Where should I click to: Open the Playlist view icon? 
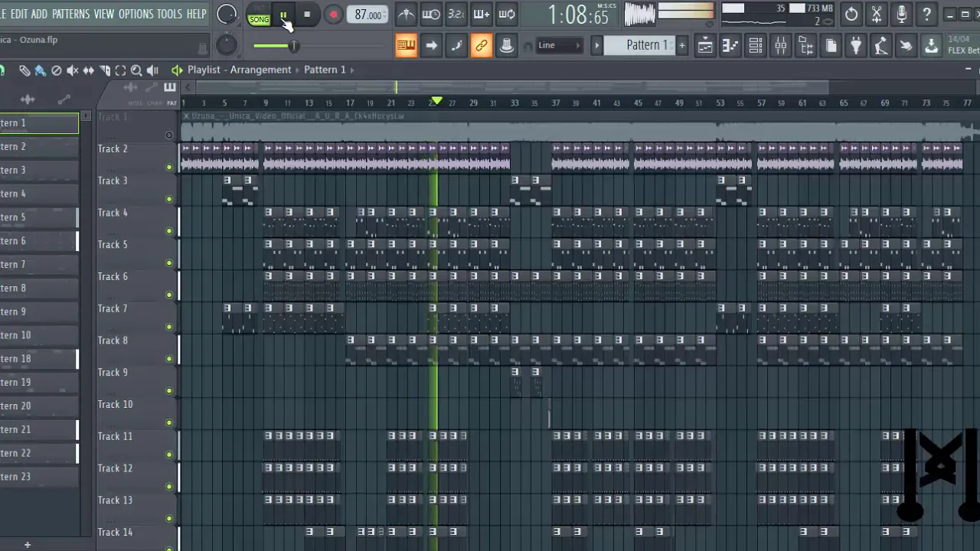705,46
